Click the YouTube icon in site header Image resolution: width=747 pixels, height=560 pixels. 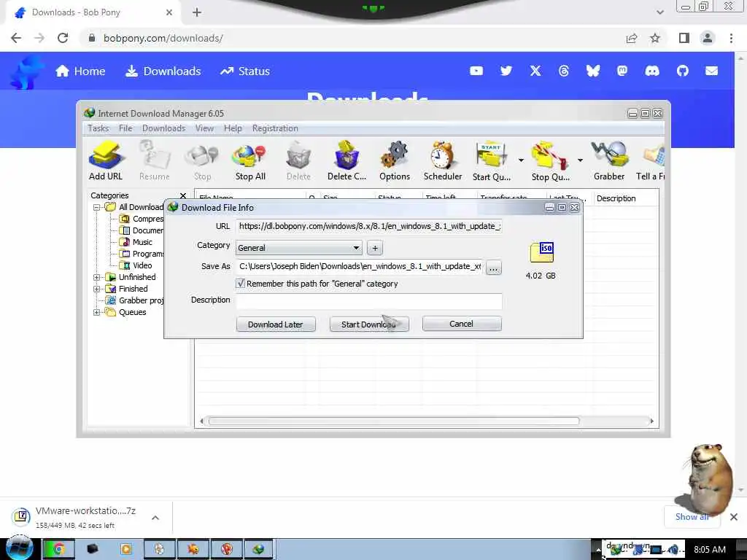476,71
